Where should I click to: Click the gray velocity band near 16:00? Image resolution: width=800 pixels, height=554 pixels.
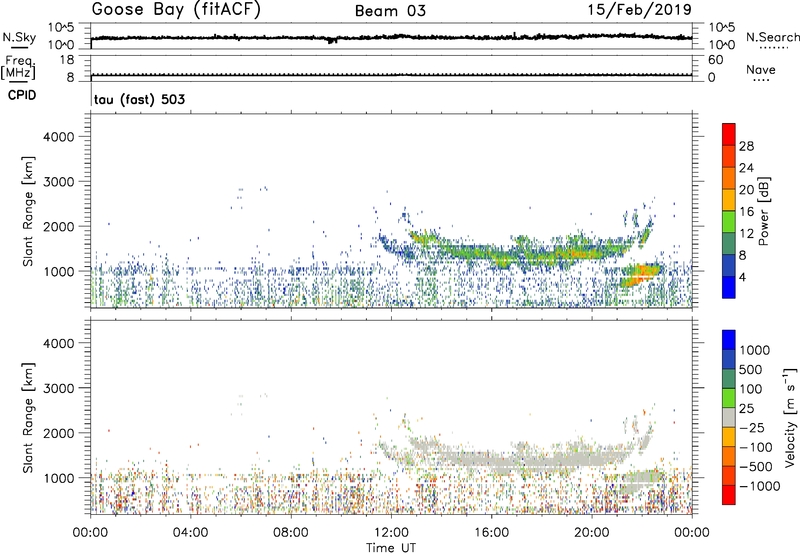492,460
